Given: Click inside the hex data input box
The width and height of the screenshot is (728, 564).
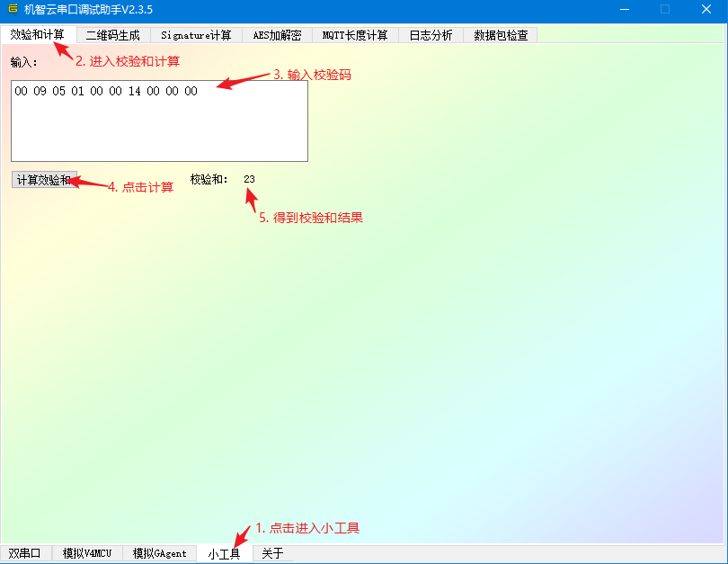Looking at the screenshot, I should click(159, 126).
